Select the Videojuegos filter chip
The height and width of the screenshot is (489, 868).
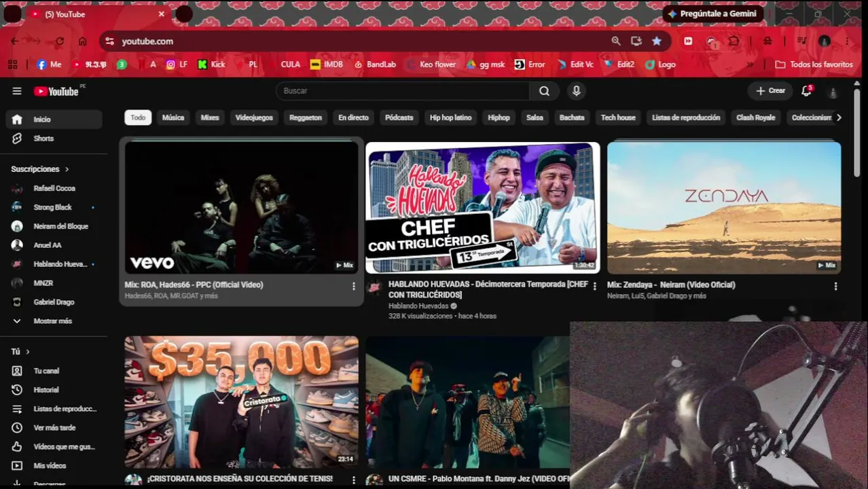(254, 117)
